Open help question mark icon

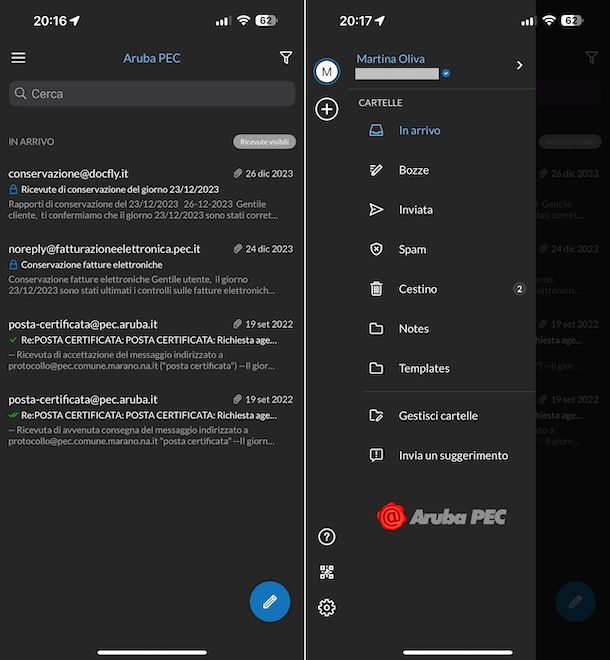click(327, 537)
